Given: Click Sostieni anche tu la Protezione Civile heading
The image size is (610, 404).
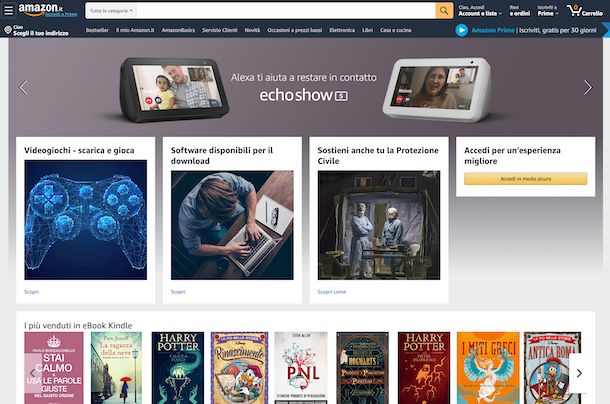Looking at the screenshot, I should coord(378,155).
